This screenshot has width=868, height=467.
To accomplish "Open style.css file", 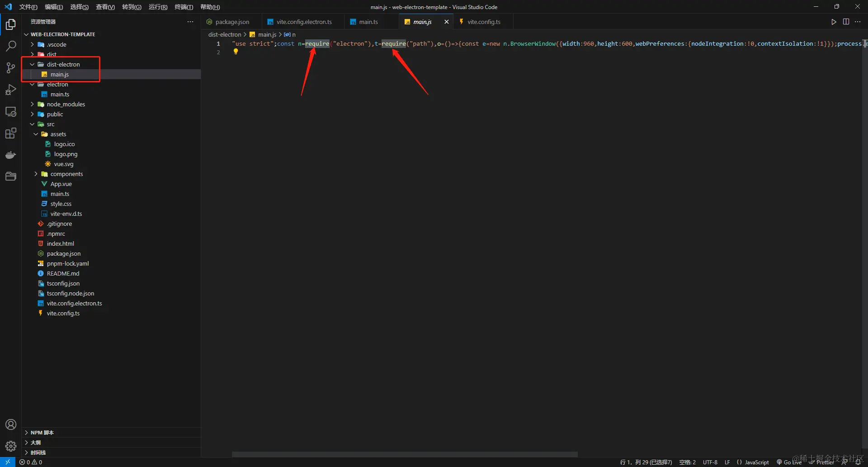I will tap(111, 204).
